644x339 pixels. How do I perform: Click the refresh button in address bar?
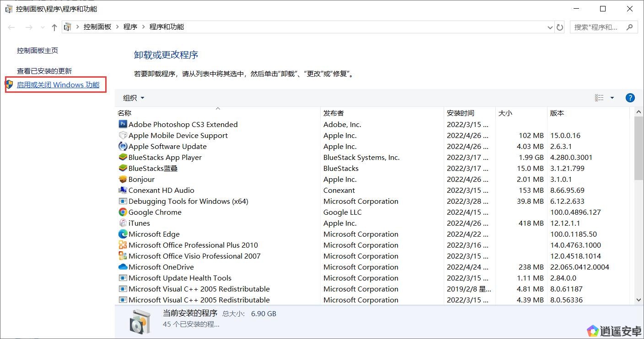point(560,27)
